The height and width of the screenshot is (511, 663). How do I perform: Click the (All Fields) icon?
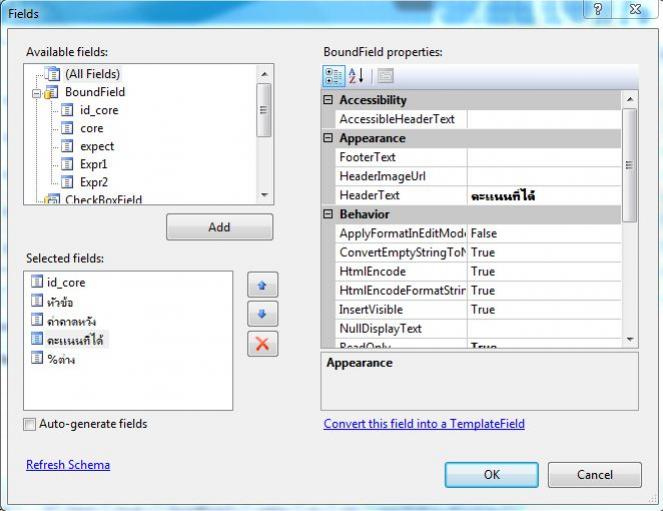pos(52,74)
